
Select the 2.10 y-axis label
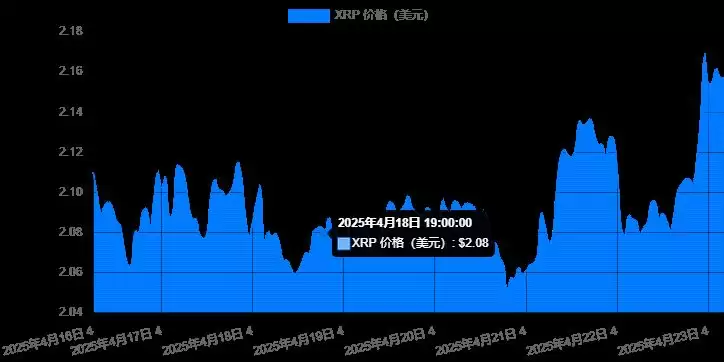[71, 192]
